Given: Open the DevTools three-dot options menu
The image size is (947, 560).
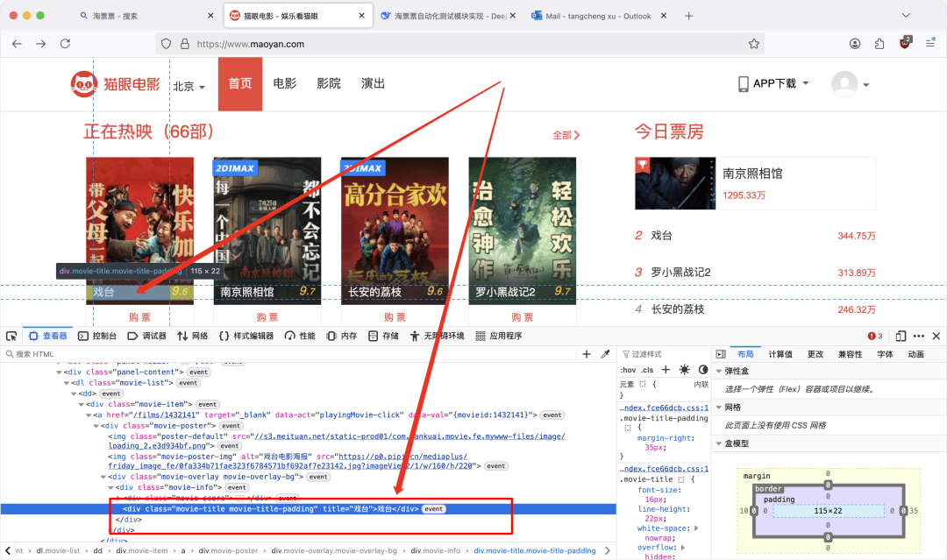Looking at the screenshot, I should pos(918,336).
